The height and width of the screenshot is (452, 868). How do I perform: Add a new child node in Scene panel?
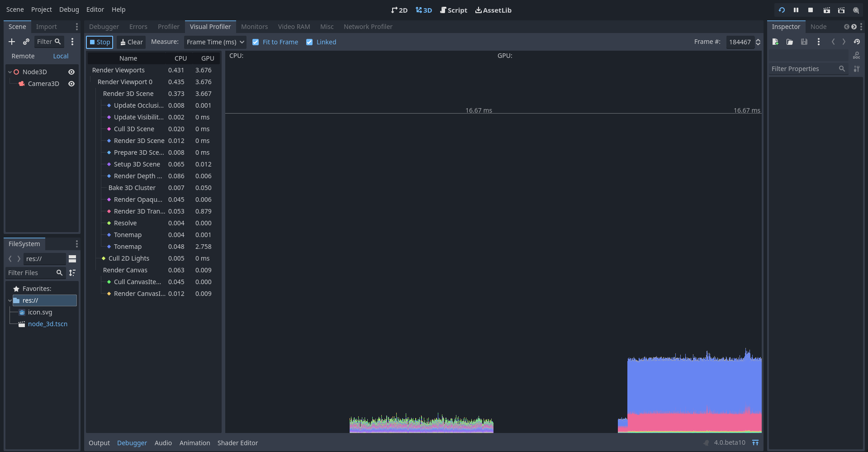click(x=12, y=42)
